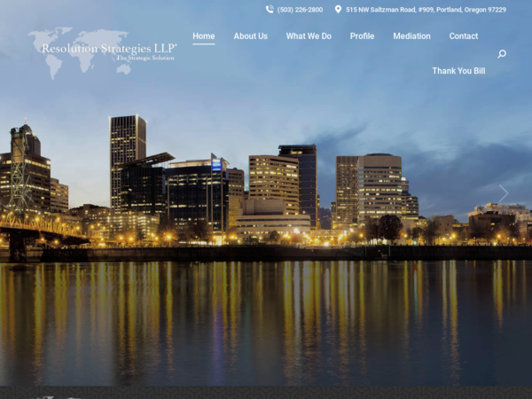The image size is (532, 399).
Task: Call the number (503) 226-2800
Action: (x=300, y=10)
